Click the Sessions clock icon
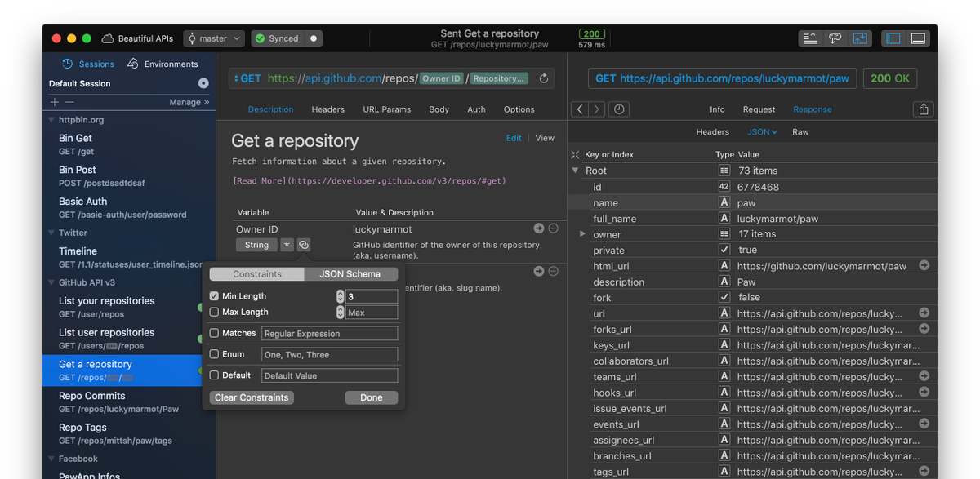The height and width of the screenshot is (479, 980). tap(68, 64)
